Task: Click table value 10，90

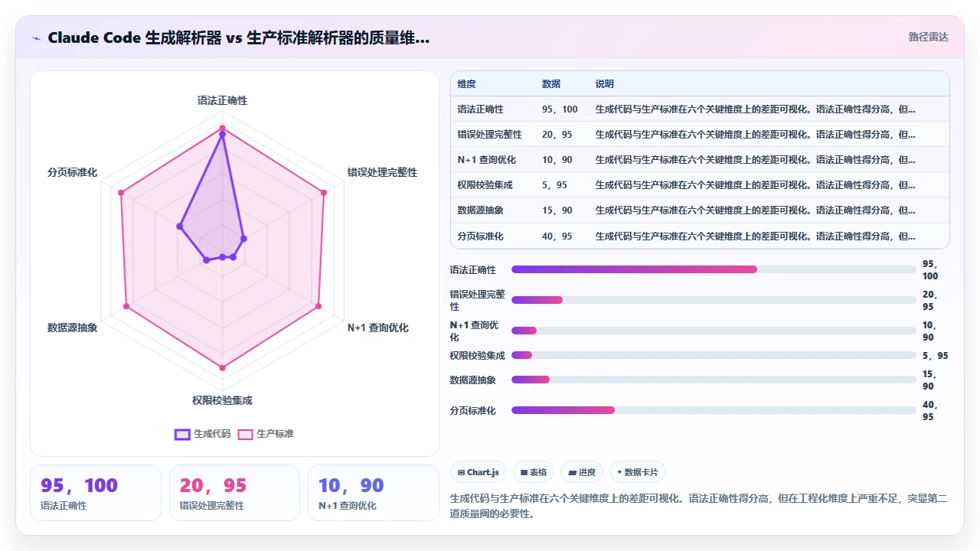Action: tap(557, 160)
